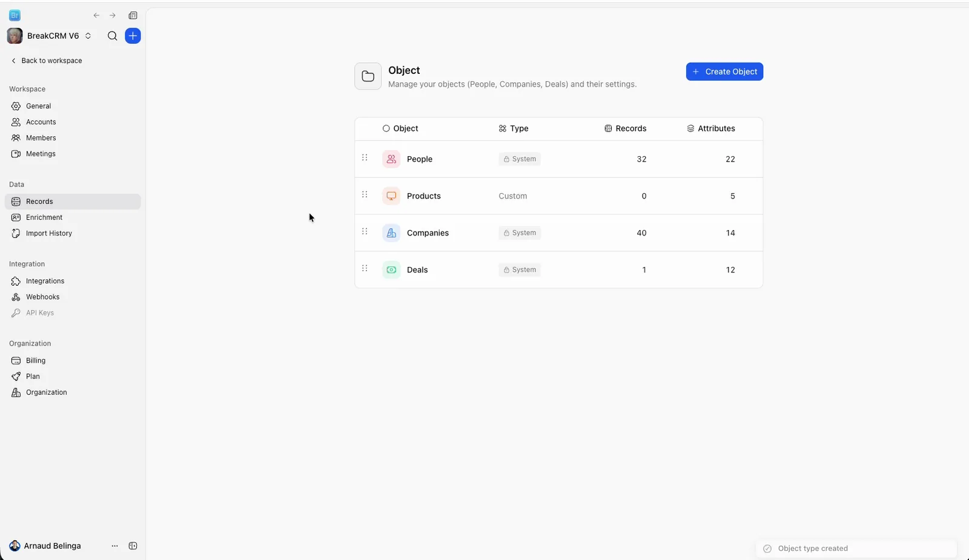Open API Keys page
The height and width of the screenshot is (560, 969).
coord(73,313)
